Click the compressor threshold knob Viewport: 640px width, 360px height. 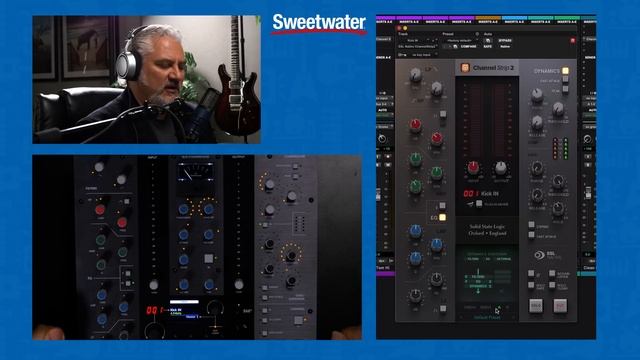(558, 109)
